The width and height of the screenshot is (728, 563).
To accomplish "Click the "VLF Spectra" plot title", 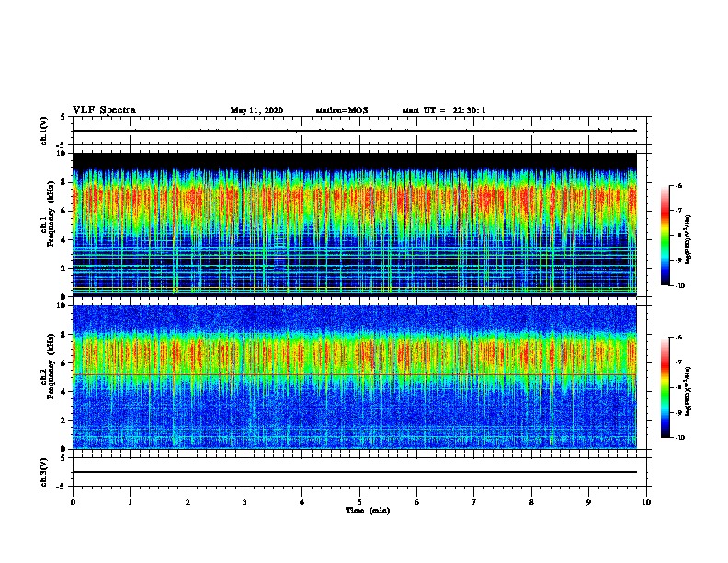I will [104, 110].
